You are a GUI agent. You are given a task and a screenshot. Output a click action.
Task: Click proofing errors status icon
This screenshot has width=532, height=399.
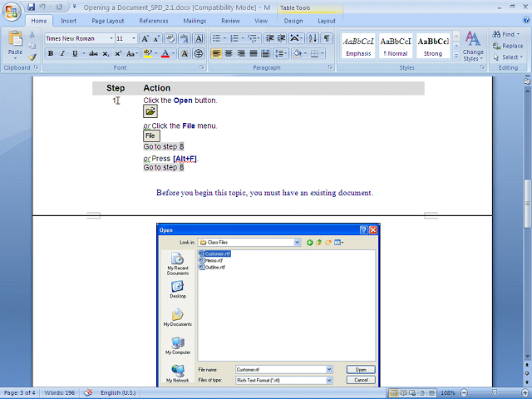coord(88,392)
